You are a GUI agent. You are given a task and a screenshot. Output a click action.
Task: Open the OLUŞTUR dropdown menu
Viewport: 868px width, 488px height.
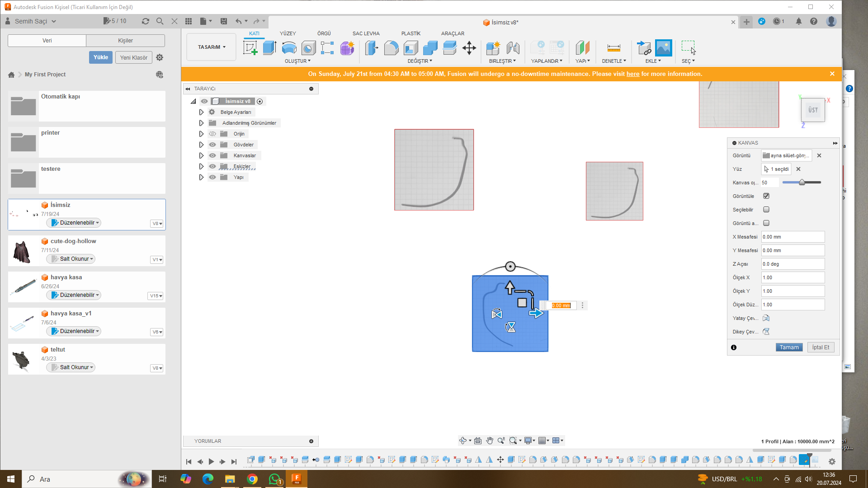click(x=297, y=61)
